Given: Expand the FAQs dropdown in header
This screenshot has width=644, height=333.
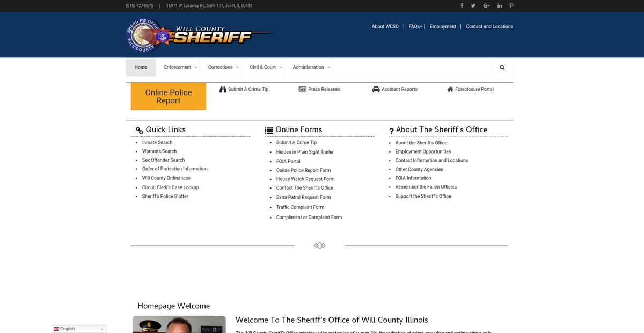Looking at the screenshot, I should [x=421, y=26].
